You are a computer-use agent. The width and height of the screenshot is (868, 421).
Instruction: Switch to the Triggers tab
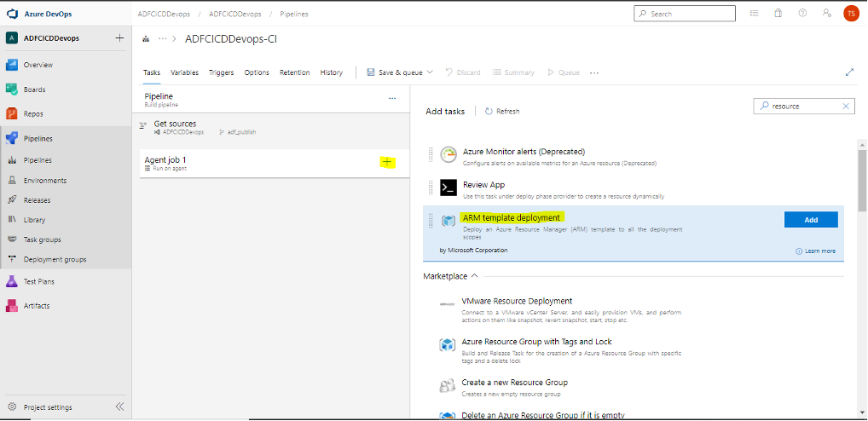tap(222, 72)
